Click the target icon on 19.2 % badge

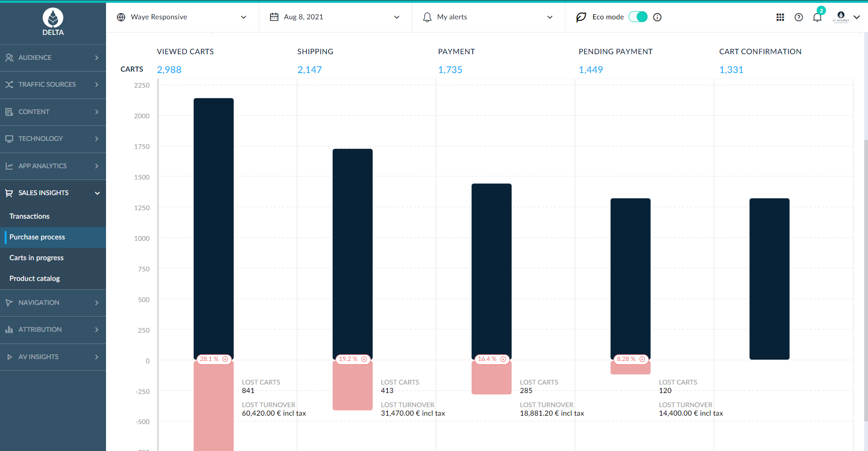(364, 359)
